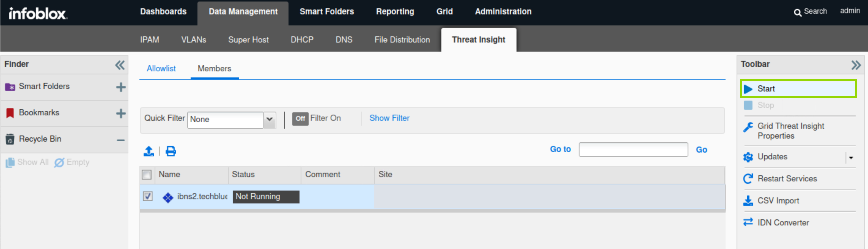Viewport: 868px width, 249px height.
Task: Collapse the Finder panel
Action: (120, 65)
